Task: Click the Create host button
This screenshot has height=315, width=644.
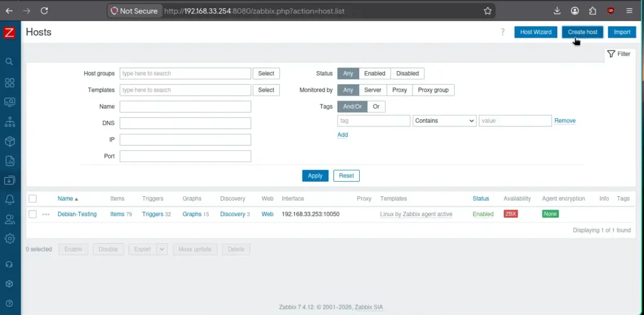Action: pos(582,32)
